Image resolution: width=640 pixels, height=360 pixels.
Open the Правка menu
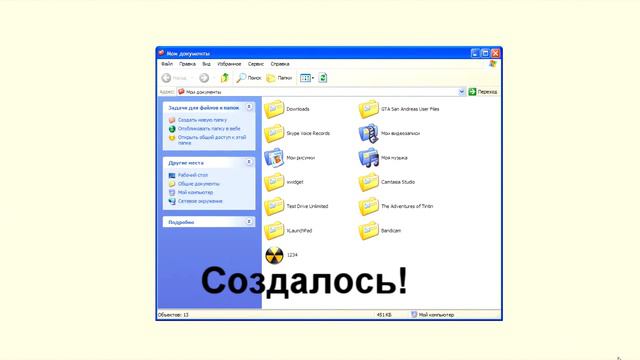pyautogui.click(x=187, y=64)
